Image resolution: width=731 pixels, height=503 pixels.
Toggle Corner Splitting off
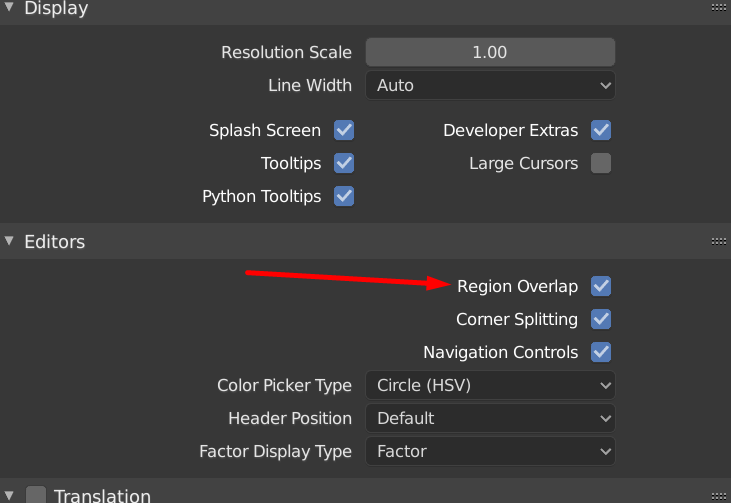601,319
